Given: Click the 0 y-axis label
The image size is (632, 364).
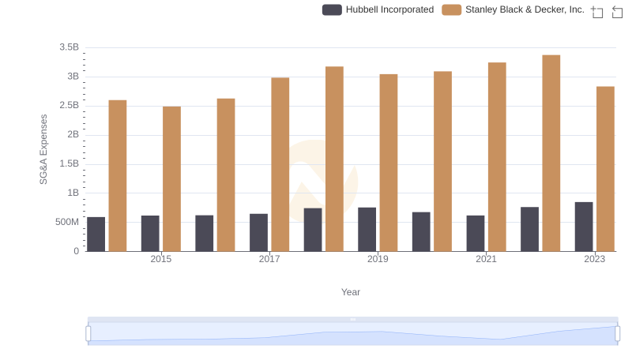Looking at the screenshot, I should click(76, 251).
